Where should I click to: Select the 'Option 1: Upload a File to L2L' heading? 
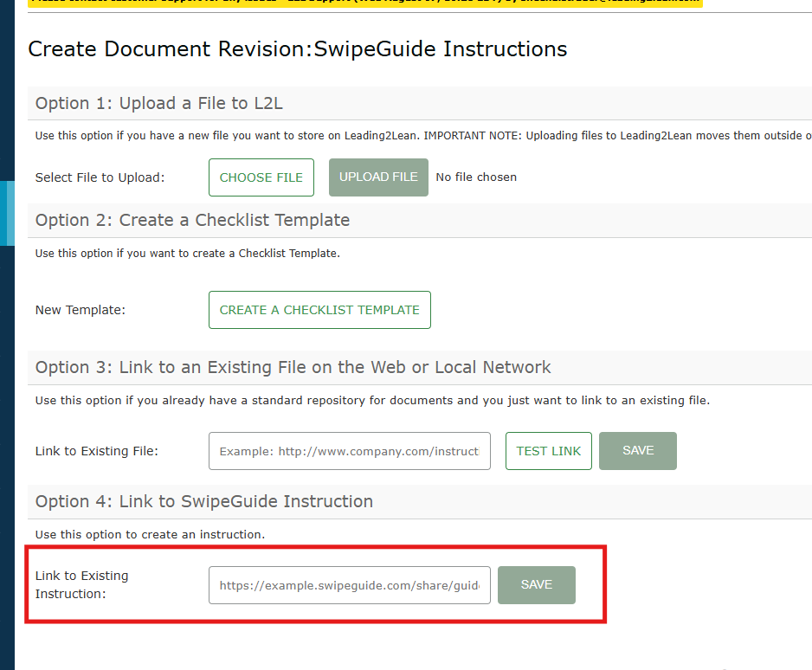pos(159,104)
